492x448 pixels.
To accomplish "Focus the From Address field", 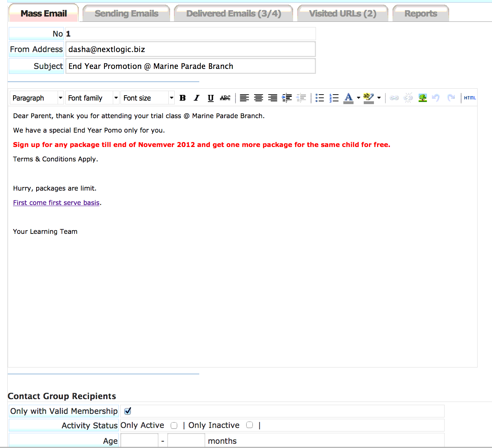I will [x=190, y=49].
